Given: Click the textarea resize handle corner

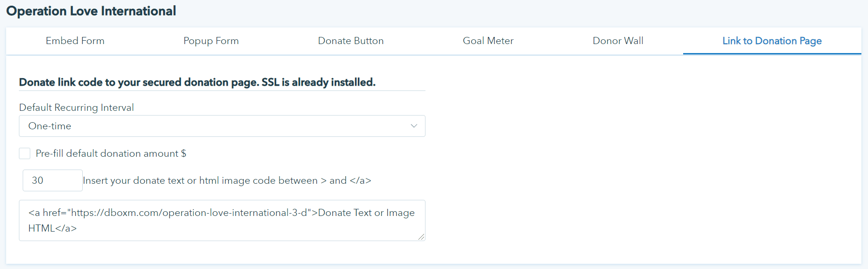Looking at the screenshot, I should (x=421, y=237).
